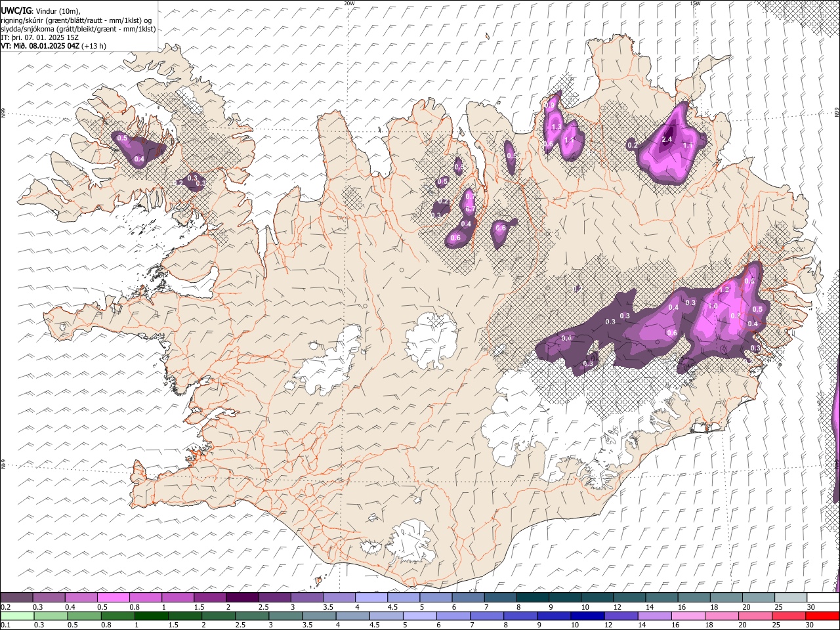Click upper legend swatch starting at 1.5
Image resolution: width=840 pixels, height=630 pixels.
tap(210, 597)
